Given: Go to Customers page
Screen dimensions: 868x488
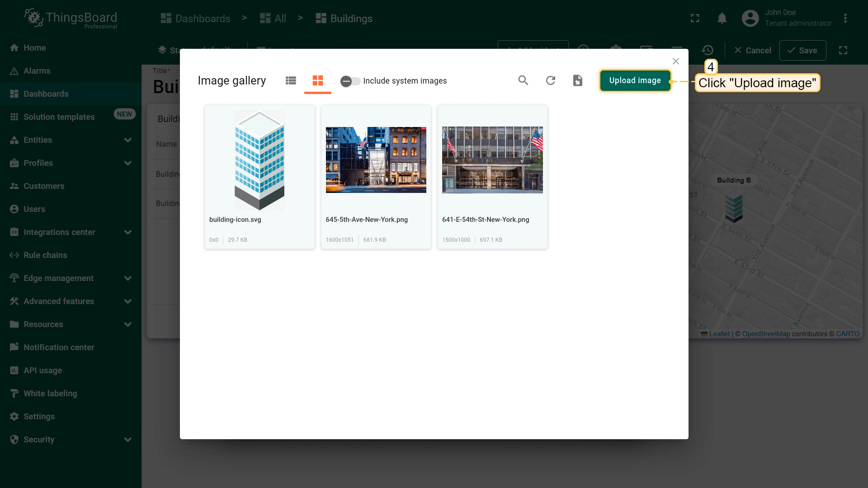Looking at the screenshot, I should pos(44,186).
